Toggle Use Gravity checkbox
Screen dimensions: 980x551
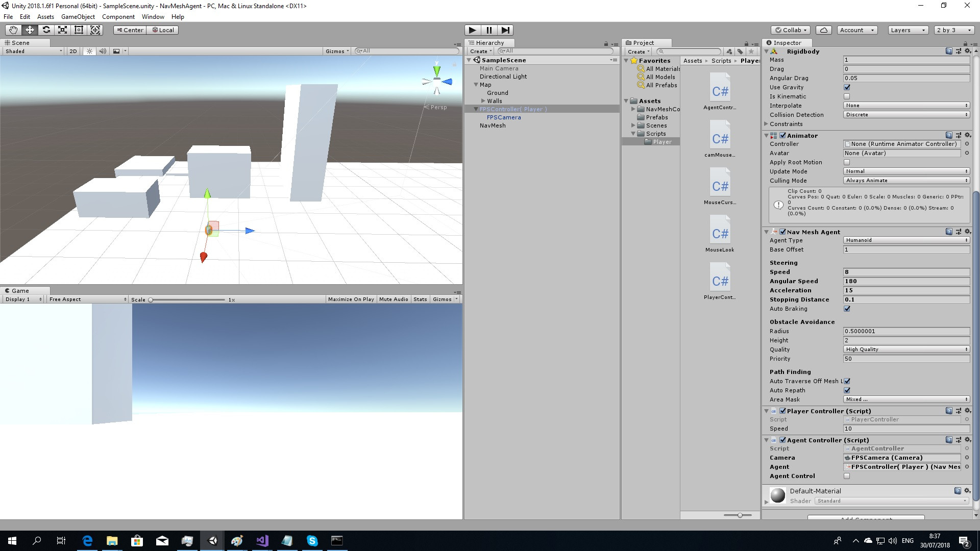pos(847,87)
